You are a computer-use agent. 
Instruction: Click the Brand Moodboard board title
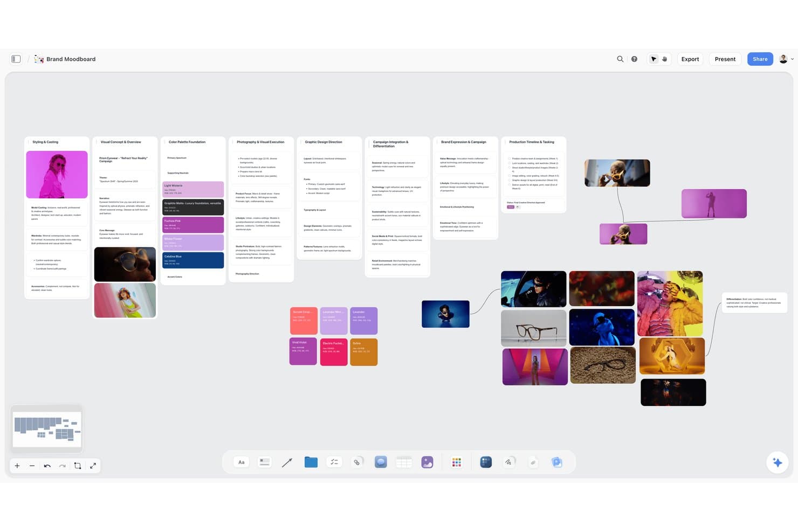click(x=71, y=59)
